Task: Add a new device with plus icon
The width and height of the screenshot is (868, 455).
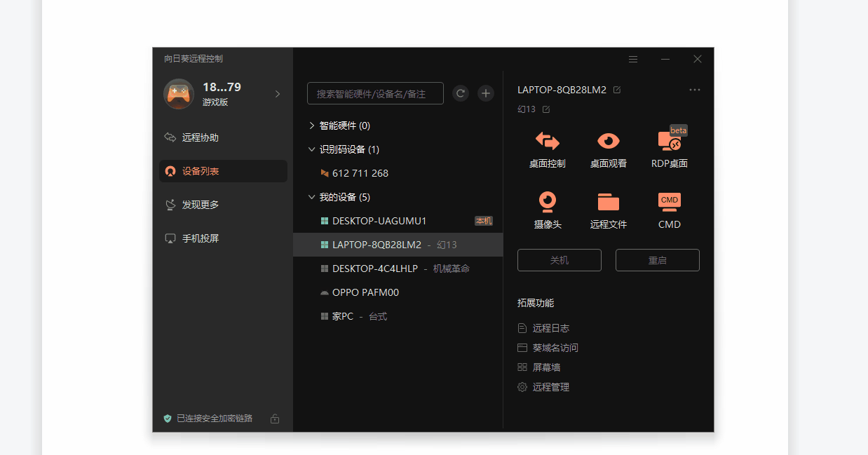Action: click(486, 93)
